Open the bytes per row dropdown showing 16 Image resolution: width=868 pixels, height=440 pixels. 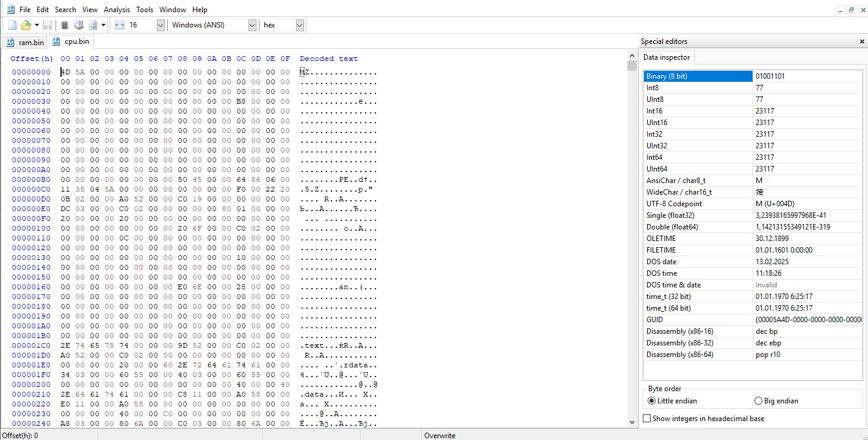pos(161,25)
